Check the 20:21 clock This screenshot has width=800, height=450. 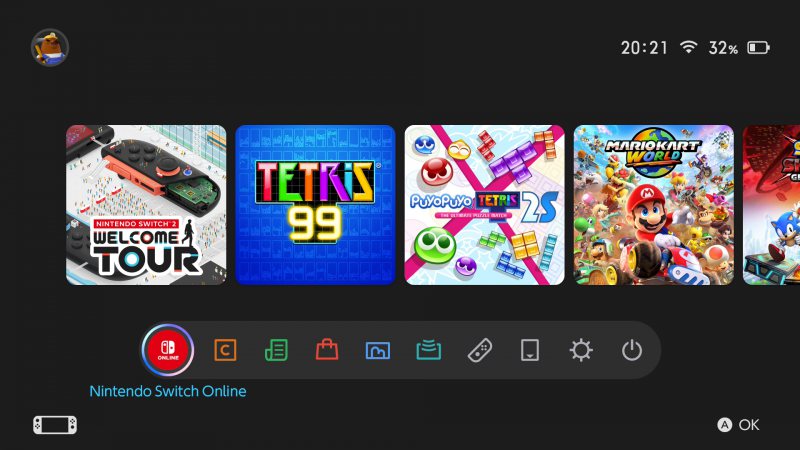tap(644, 48)
